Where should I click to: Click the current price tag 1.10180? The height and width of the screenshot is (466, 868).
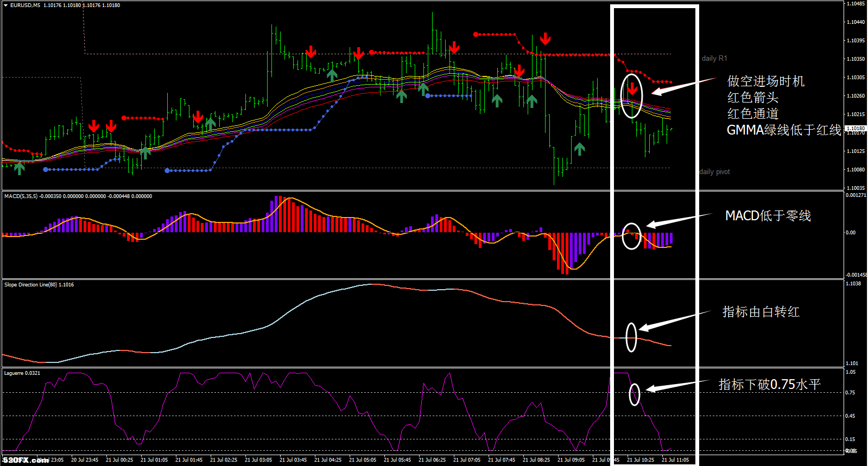[x=856, y=129]
